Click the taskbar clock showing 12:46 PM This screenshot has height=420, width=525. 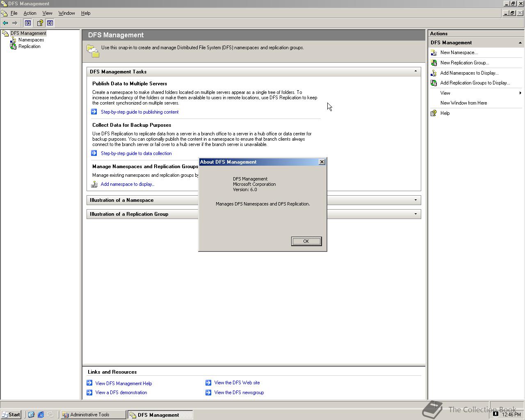tap(511, 415)
